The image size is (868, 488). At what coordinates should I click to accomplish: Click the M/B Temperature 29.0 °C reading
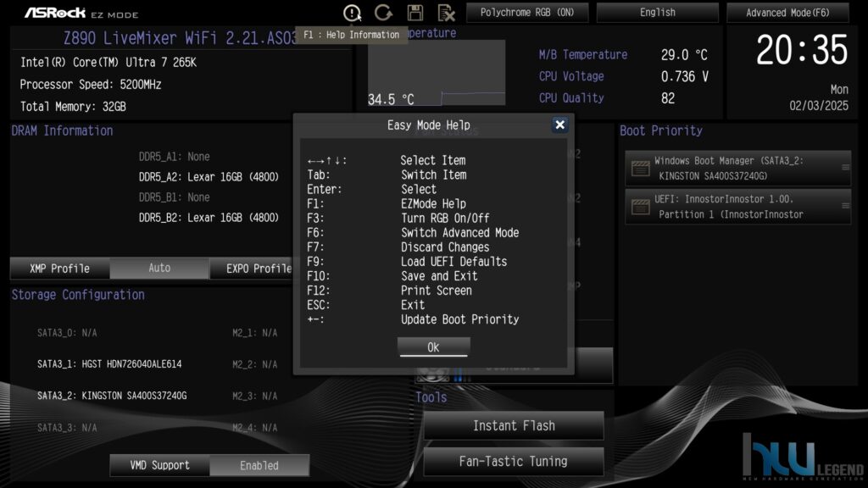tap(684, 55)
